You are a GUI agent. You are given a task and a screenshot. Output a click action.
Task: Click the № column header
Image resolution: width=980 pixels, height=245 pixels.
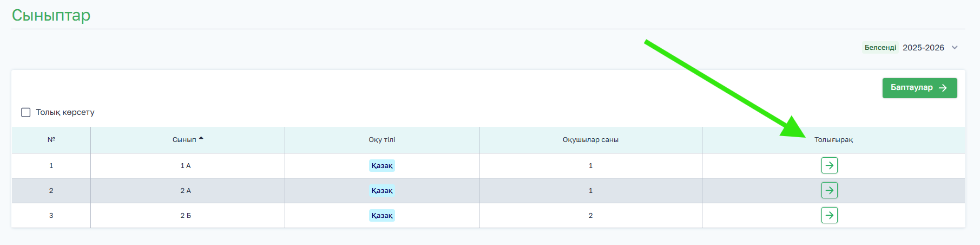click(x=51, y=140)
